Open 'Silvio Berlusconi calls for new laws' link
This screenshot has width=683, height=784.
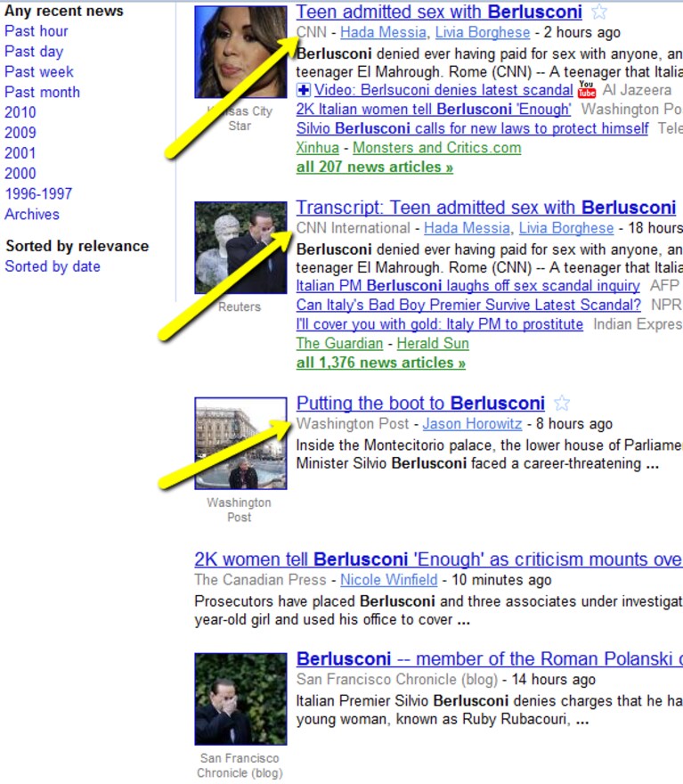[472, 128]
